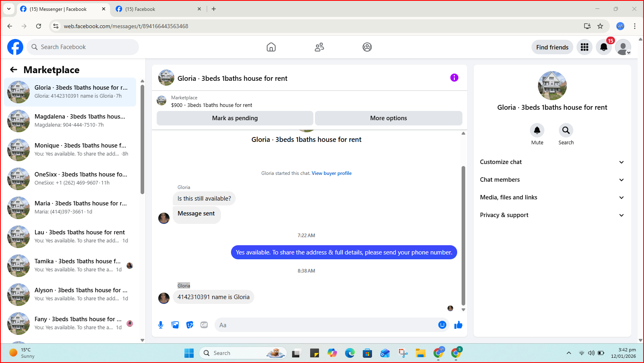Open the Microsoft Store taskbar icon
The image size is (644, 363).
[367, 353]
